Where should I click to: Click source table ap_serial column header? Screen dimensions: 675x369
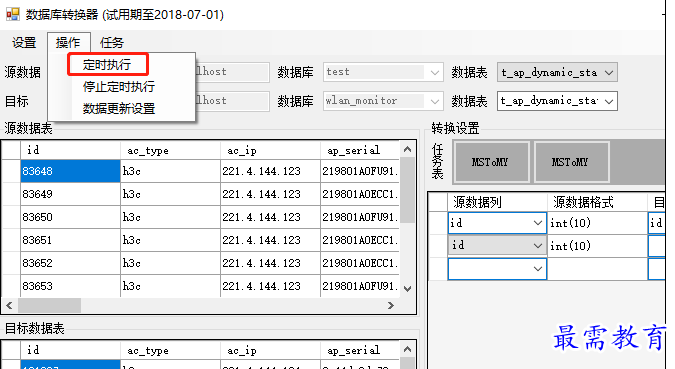pyautogui.click(x=360, y=150)
